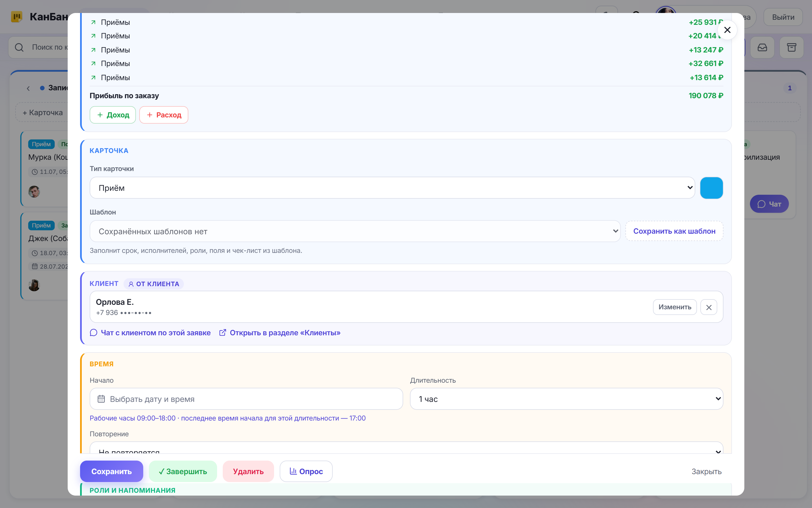Click the КанБан logo icon
Viewport: 812px width, 508px height.
16,16
